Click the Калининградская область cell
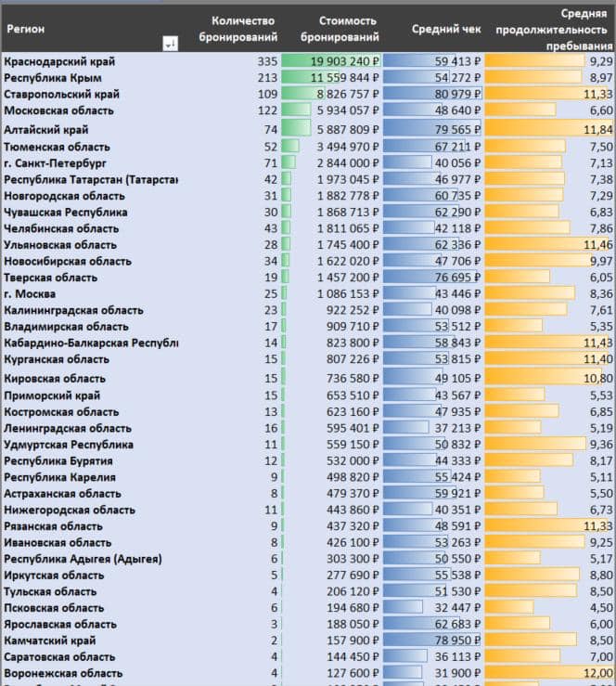 (73, 310)
